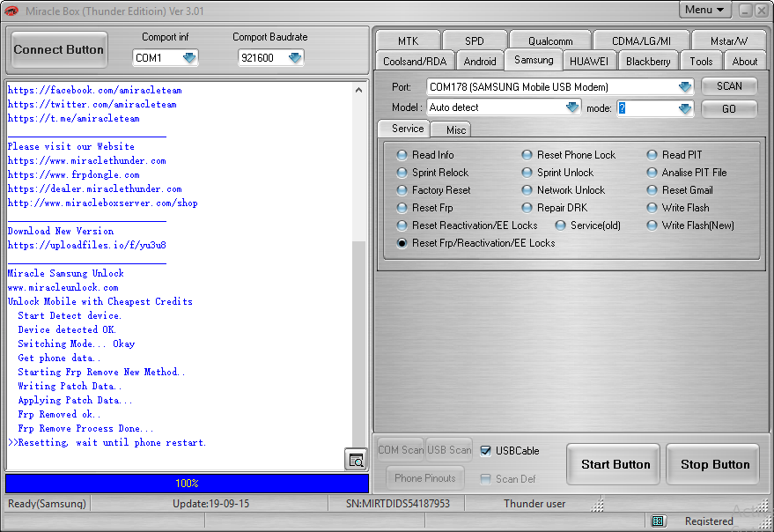Switch to the CDMA/LG/MI tab

point(641,41)
